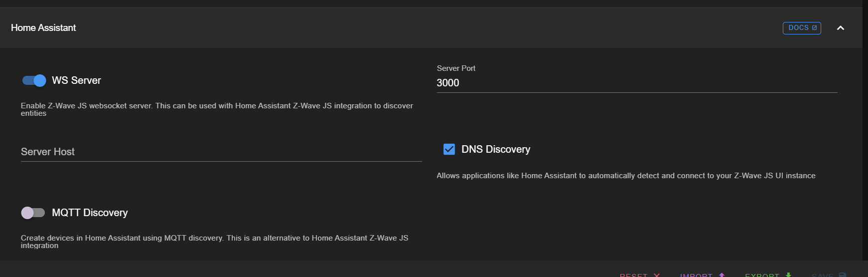Click the MQTT Discovery label text

point(90,213)
